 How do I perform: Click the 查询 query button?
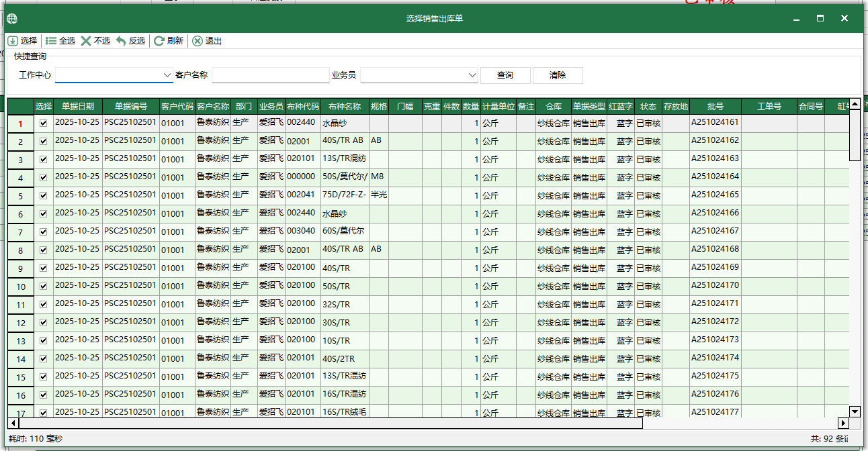[x=505, y=75]
